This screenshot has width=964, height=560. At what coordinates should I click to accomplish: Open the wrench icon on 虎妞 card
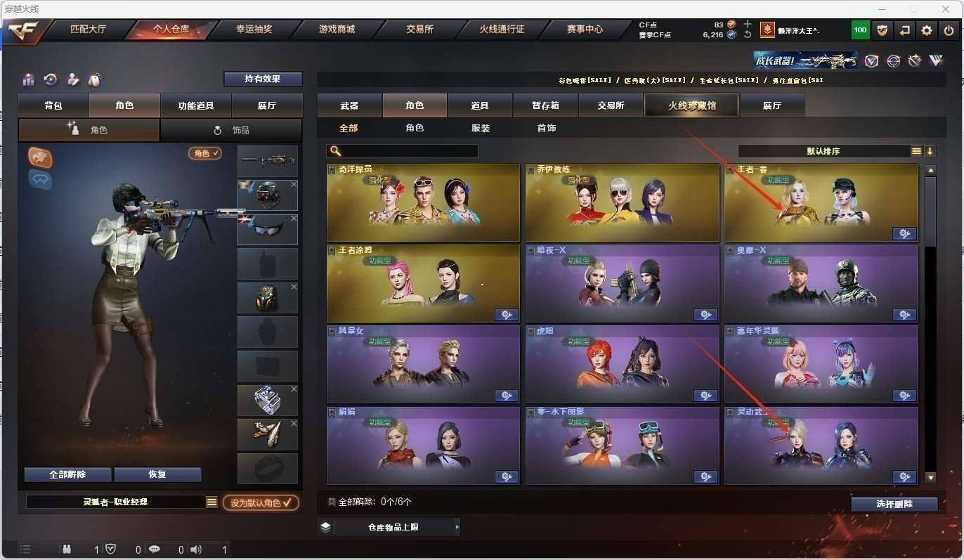coord(705,396)
